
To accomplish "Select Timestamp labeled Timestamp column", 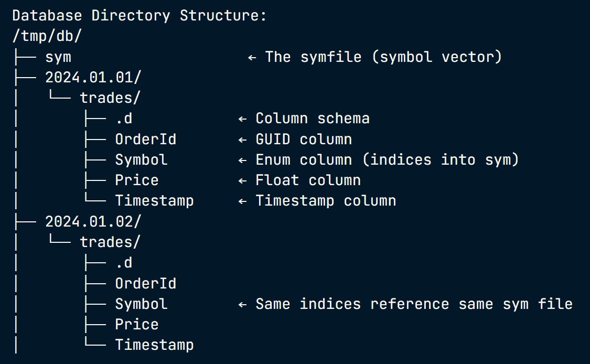I will coord(154,201).
